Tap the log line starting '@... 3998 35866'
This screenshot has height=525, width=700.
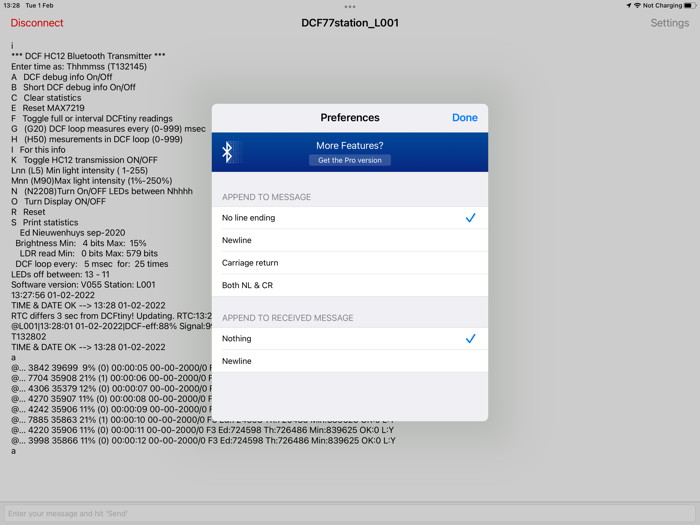pos(204,441)
